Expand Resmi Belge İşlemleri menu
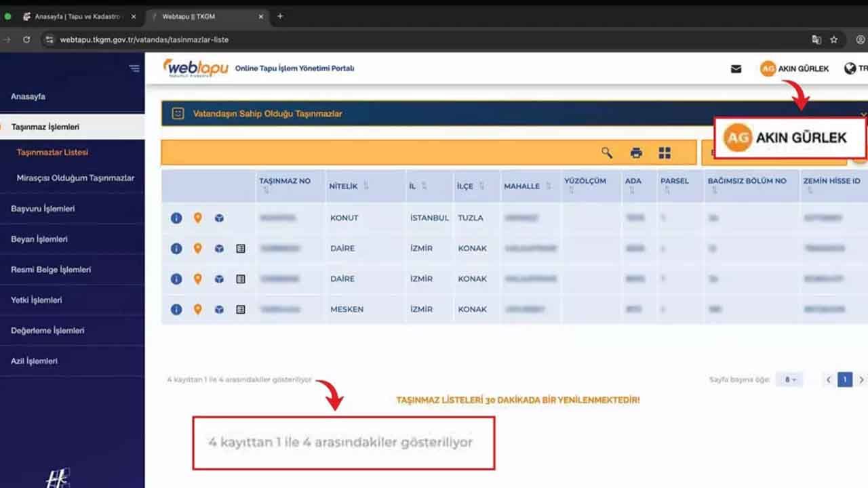This screenshot has height=488, width=868. pyautogui.click(x=51, y=270)
